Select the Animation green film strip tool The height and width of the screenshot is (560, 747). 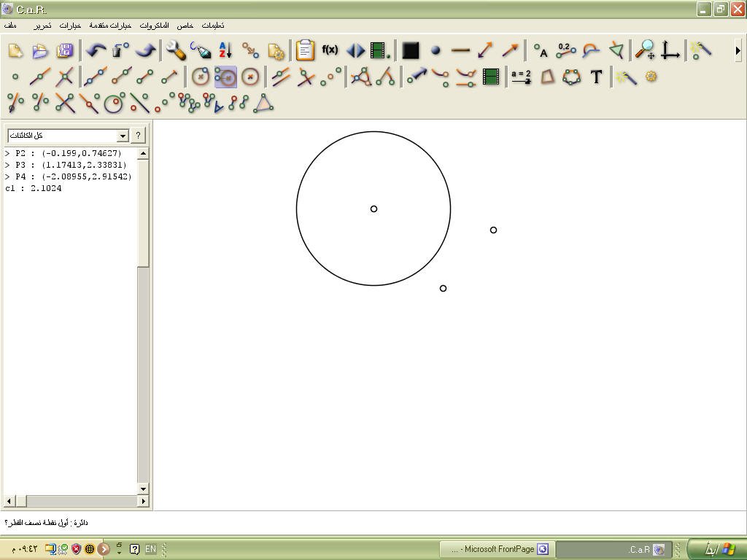click(491, 77)
